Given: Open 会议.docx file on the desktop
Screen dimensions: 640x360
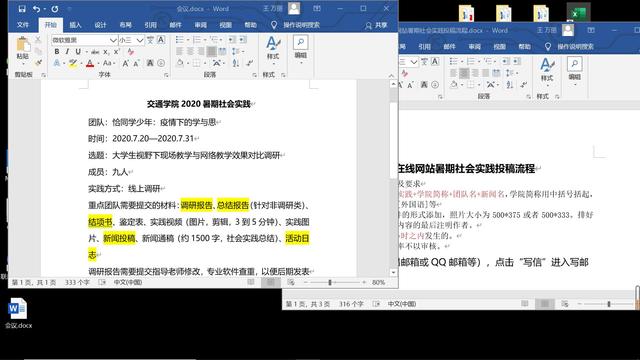Looking at the screenshot, I should pos(18,313).
